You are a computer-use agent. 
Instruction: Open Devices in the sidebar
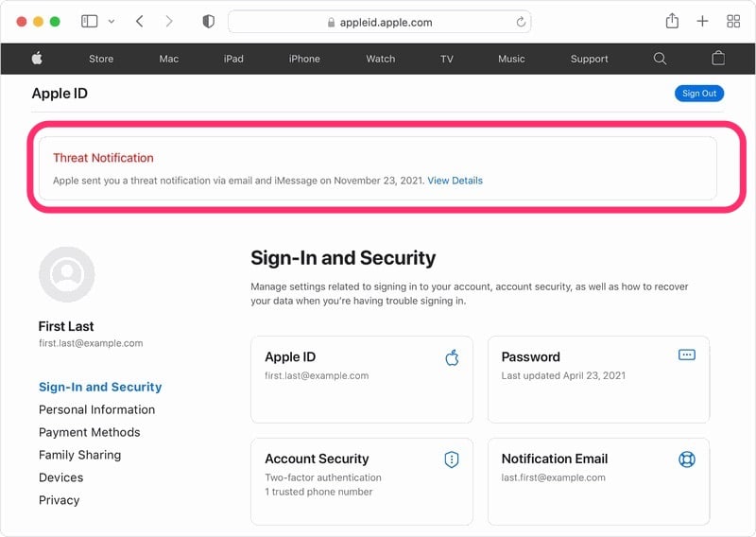pos(60,477)
